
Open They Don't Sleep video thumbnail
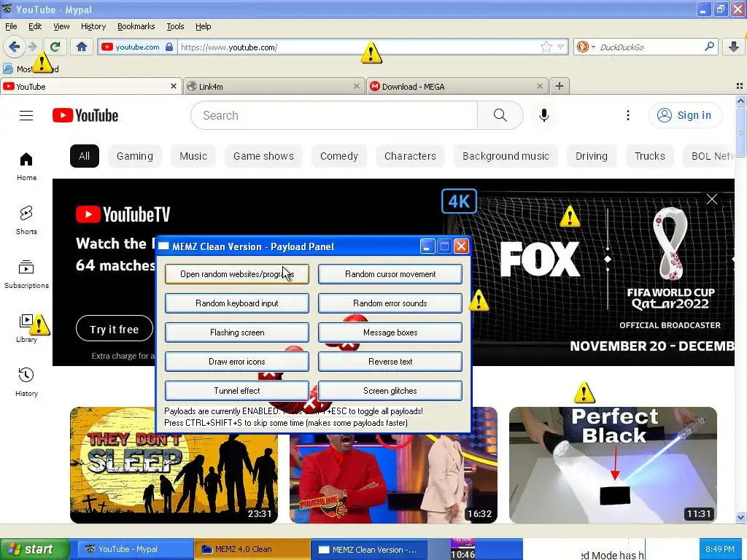point(174,464)
